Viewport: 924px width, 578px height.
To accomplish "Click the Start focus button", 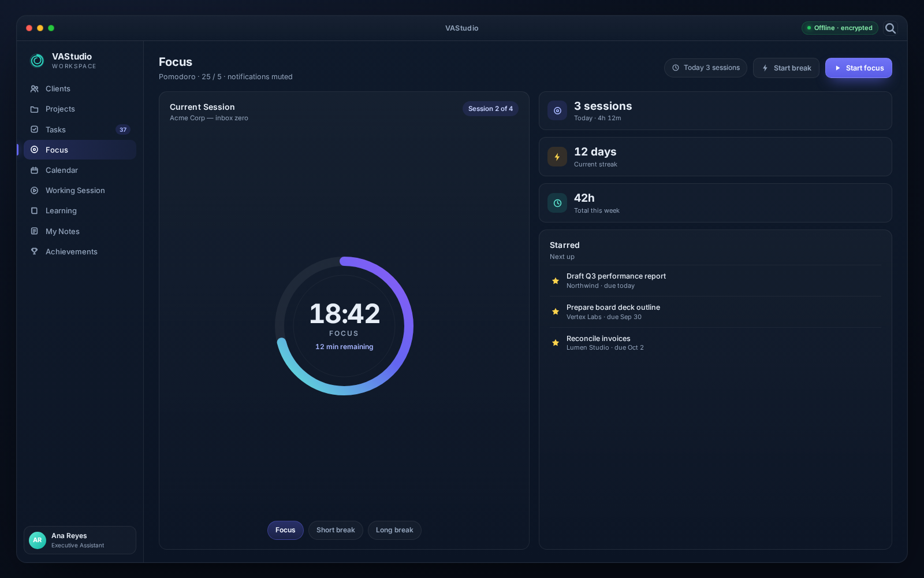I will (x=859, y=68).
